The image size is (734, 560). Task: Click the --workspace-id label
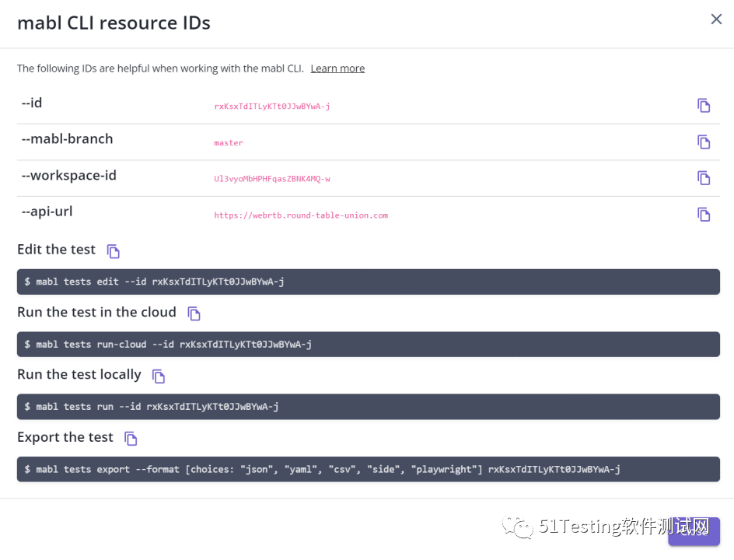(x=68, y=176)
